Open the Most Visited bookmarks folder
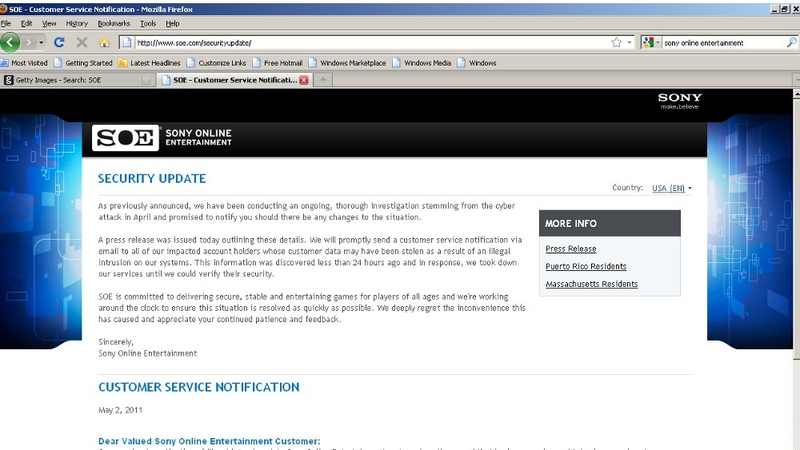Screen dimensions: 800x450 coord(24,63)
